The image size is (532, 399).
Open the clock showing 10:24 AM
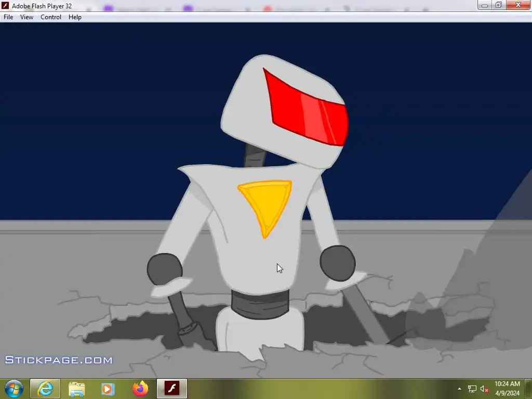click(507, 389)
